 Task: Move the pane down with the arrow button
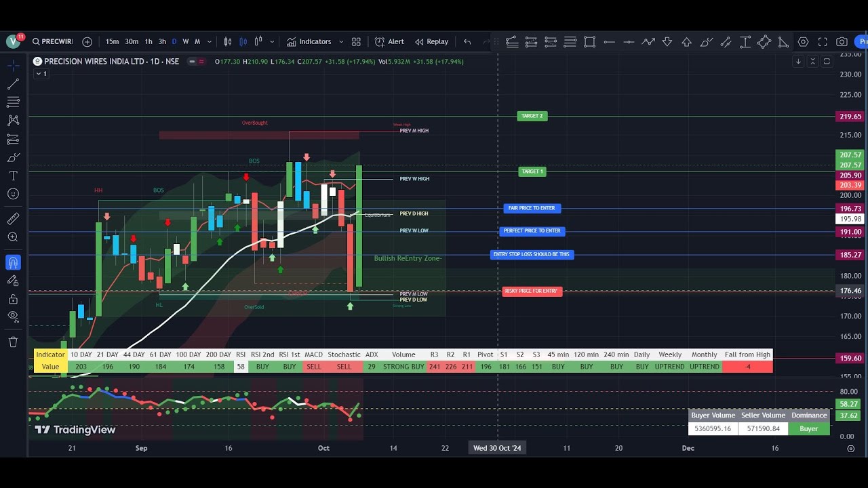click(x=798, y=61)
